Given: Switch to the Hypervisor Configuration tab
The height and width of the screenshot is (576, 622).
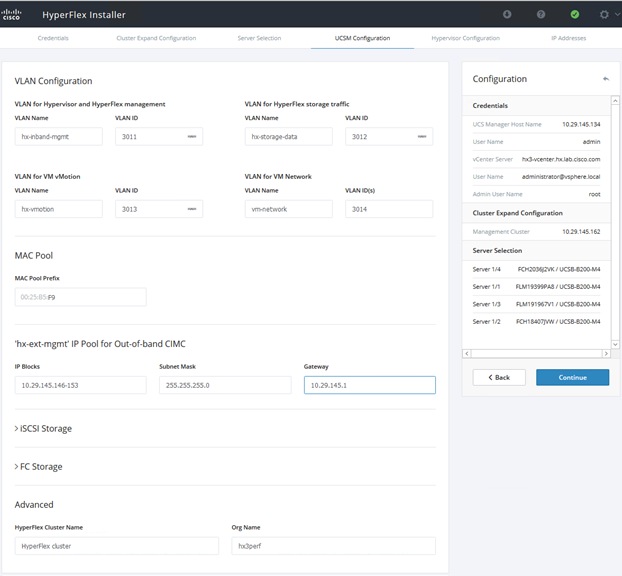Looking at the screenshot, I should (466, 38).
